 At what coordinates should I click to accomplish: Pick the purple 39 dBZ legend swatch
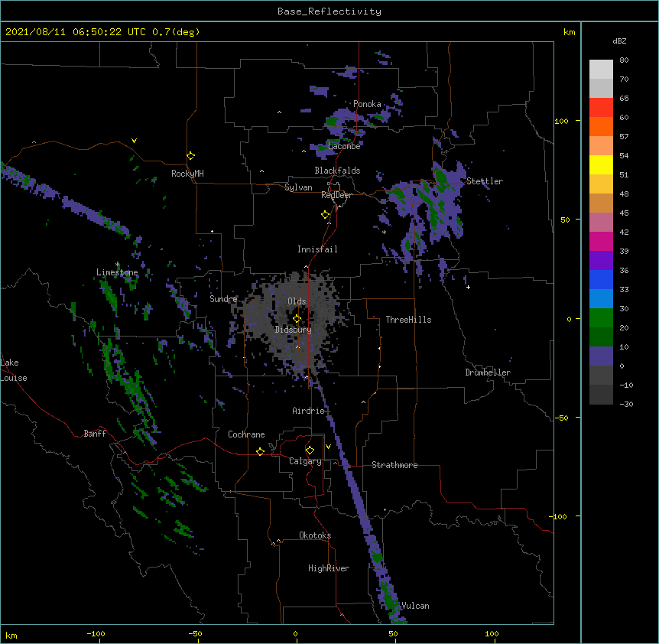click(601, 260)
